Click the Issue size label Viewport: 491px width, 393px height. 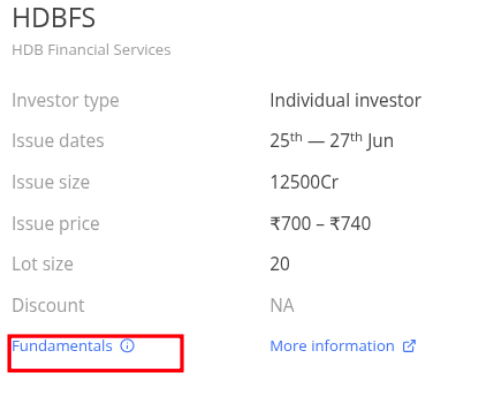pos(51,182)
